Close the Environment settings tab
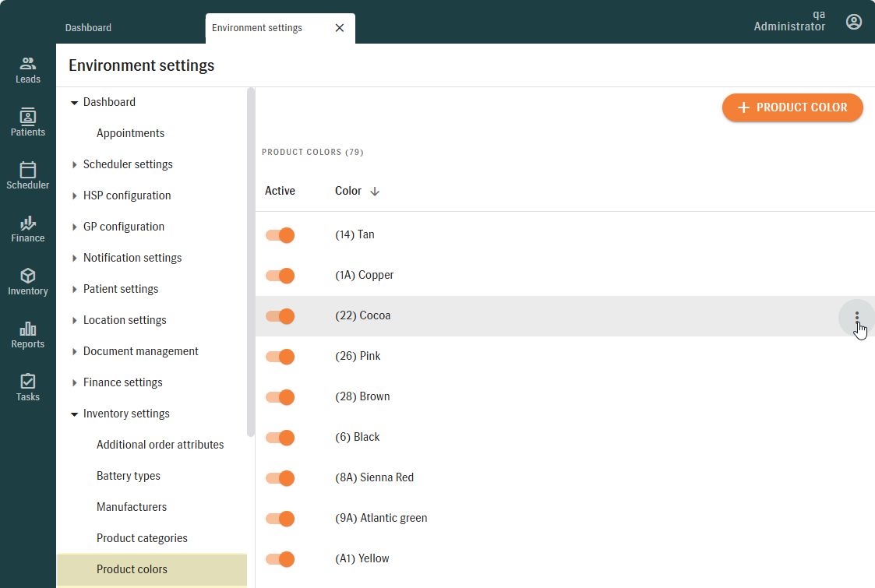 coord(339,28)
